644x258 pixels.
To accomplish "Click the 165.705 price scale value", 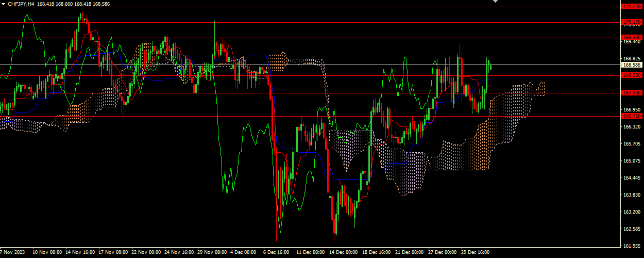I will (x=632, y=144).
